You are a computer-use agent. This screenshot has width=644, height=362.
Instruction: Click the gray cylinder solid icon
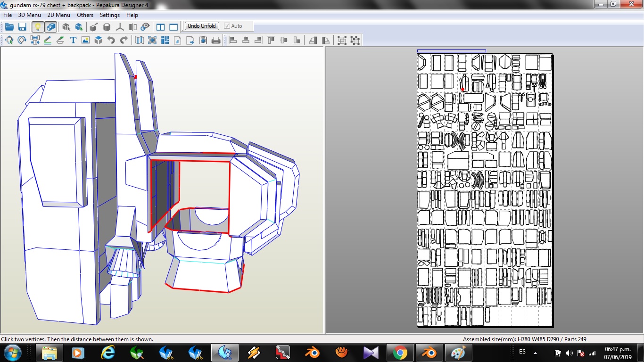[107, 26]
